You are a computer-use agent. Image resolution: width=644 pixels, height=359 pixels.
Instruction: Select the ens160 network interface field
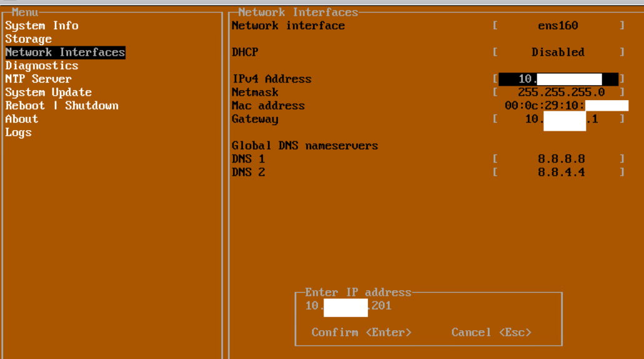(558, 26)
